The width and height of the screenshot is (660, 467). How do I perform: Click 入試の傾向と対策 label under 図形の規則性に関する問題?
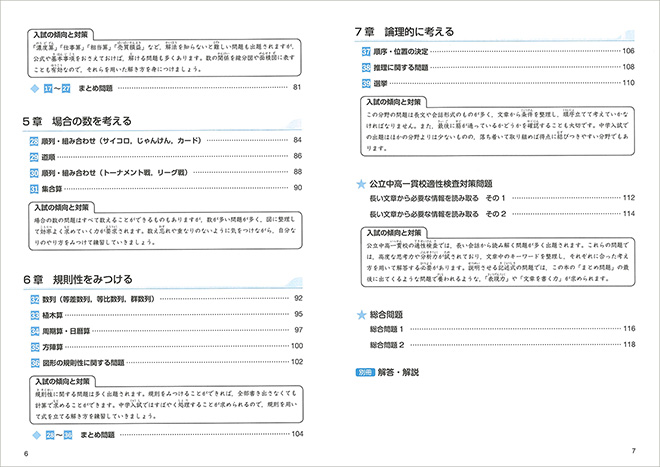[x=62, y=382]
